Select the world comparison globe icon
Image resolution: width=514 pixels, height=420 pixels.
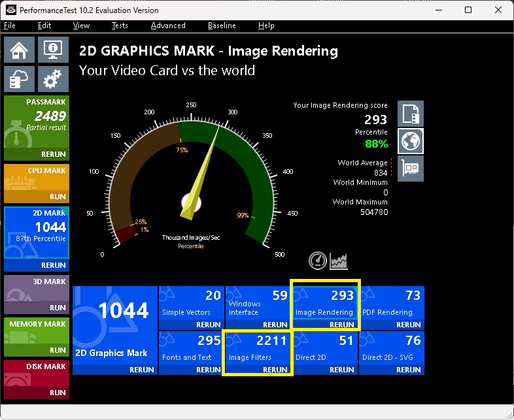(411, 141)
